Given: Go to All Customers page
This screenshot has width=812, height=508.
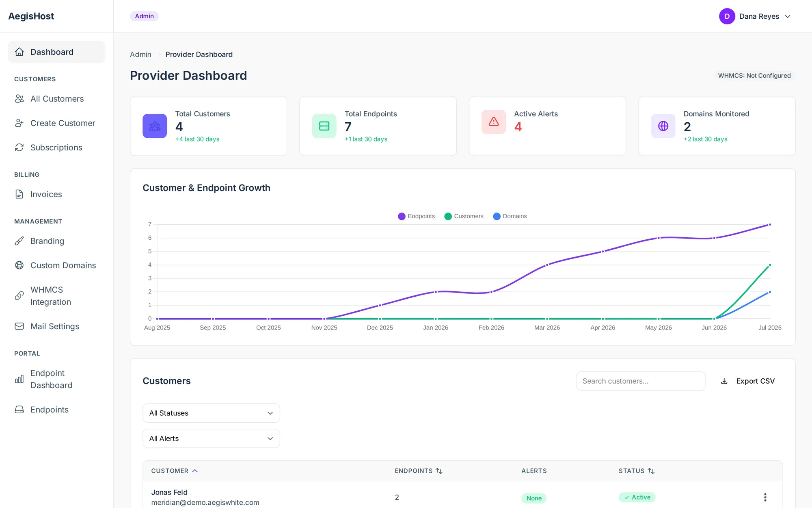Looking at the screenshot, I should [56, 99].
